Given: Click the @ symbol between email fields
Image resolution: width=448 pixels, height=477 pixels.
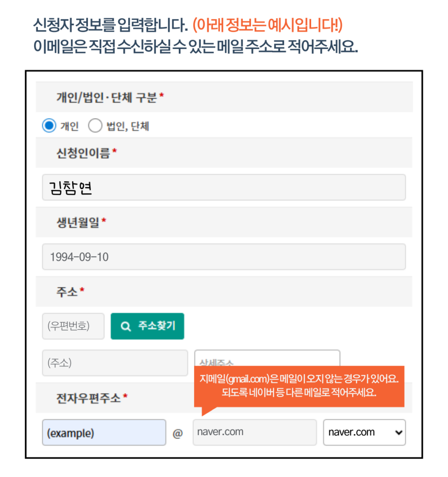Looking at the screenshot, I should (178, 433).
